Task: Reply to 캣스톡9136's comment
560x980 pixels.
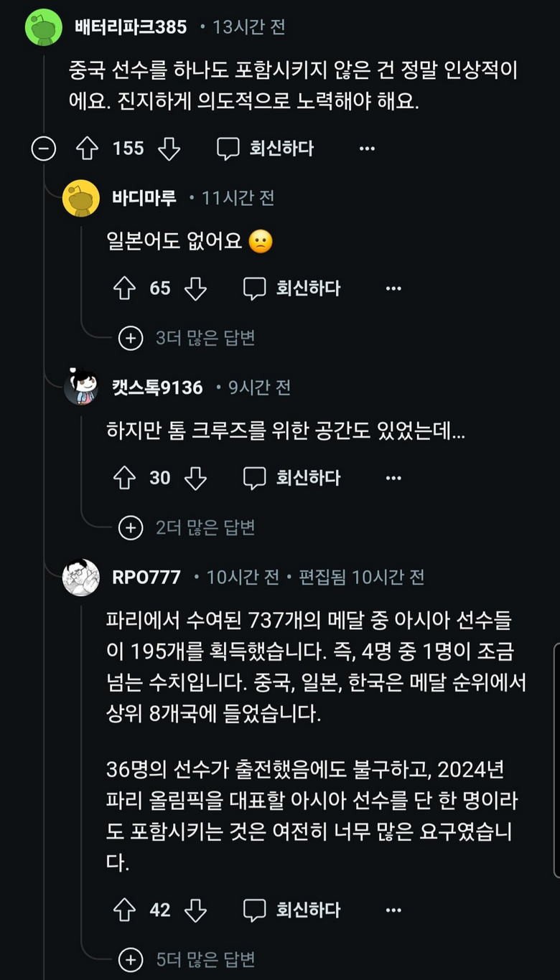Action: coord(292,478)
